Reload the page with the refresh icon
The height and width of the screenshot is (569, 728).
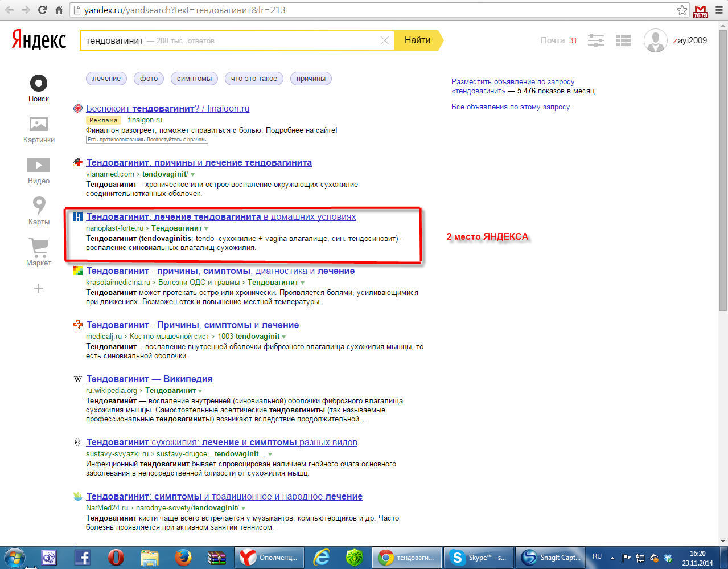point(42,10)
